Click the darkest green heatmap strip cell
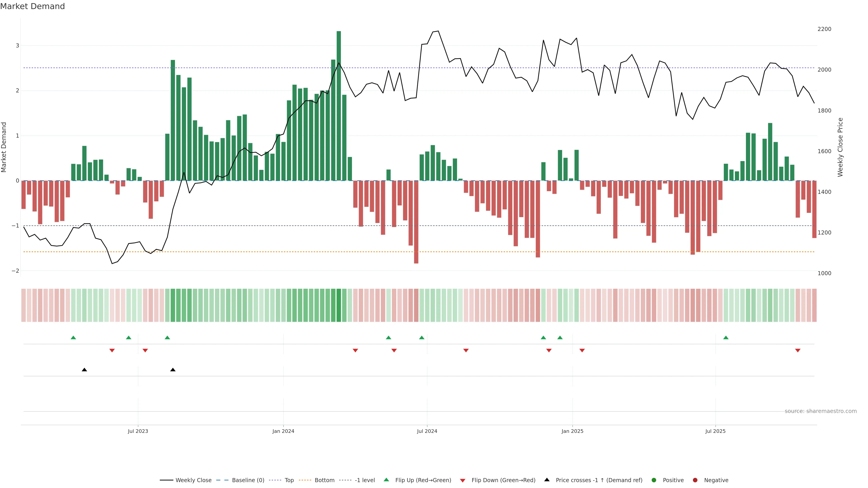 (339, 305)
